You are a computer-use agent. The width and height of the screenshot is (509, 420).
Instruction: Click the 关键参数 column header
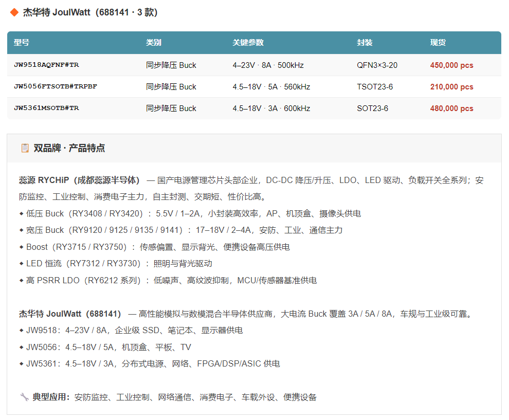[x=248, y=43]
